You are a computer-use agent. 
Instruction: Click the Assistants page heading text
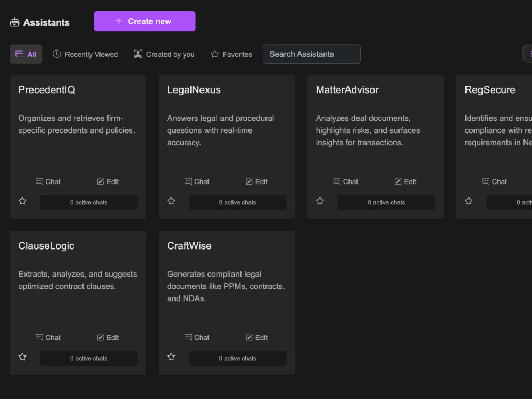pos(46,22)
